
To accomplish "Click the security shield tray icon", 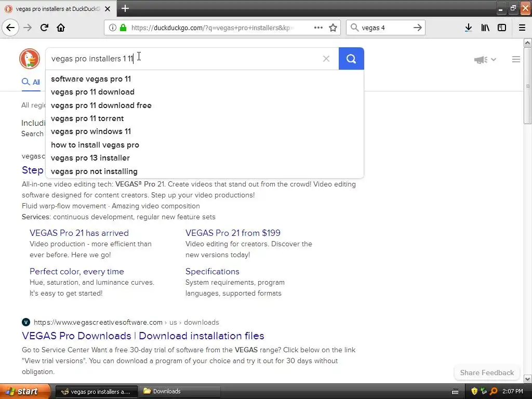I will (474, 392).
